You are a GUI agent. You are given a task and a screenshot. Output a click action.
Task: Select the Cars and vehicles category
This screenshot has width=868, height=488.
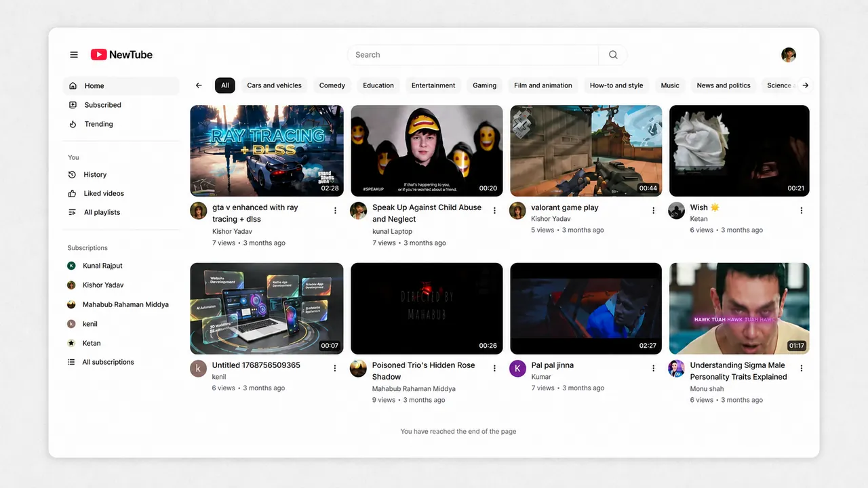coord(274,85)
